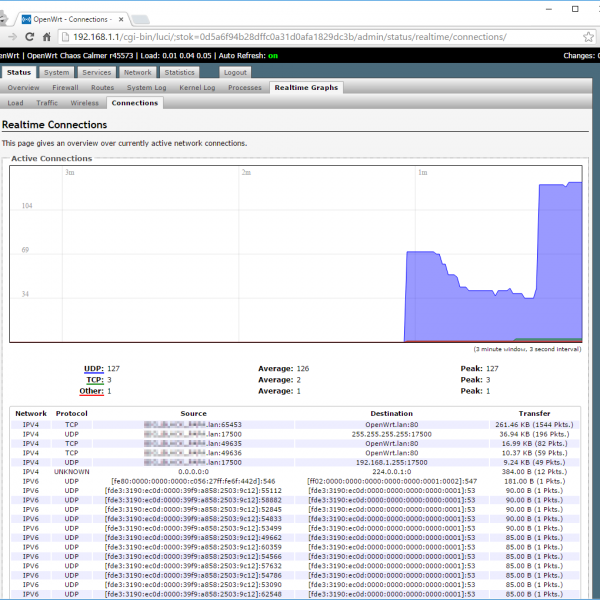Image resolution: width=600 pixels, height=600 pixels.
Task: View the Kernel Log page
Action: [x=197, y=88]
